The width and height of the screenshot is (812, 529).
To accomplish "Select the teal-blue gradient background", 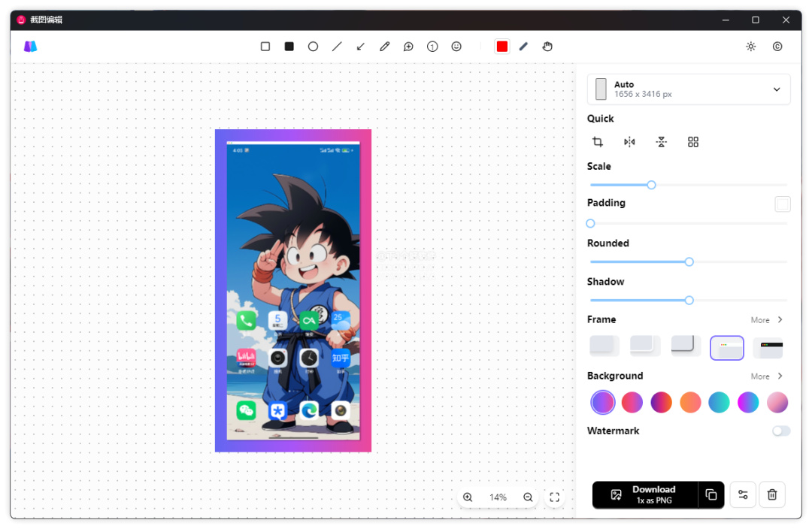I will [719, 402].
